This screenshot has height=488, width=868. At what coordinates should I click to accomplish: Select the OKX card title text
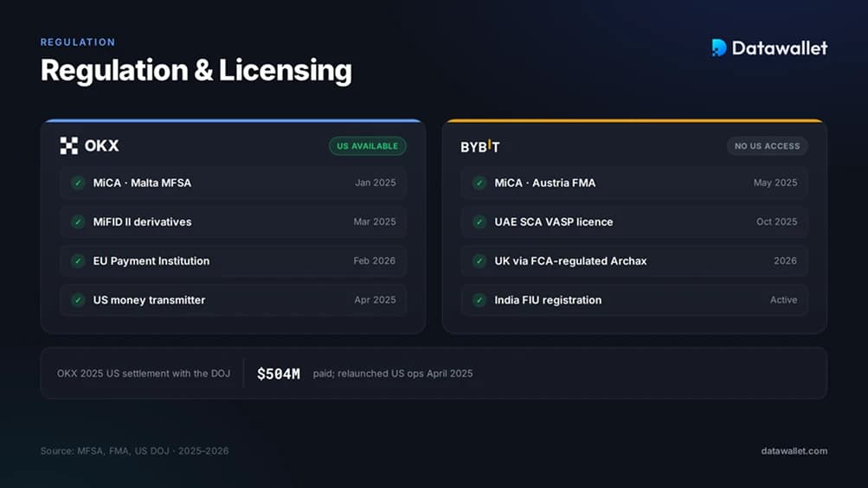(x=101, y=145)
